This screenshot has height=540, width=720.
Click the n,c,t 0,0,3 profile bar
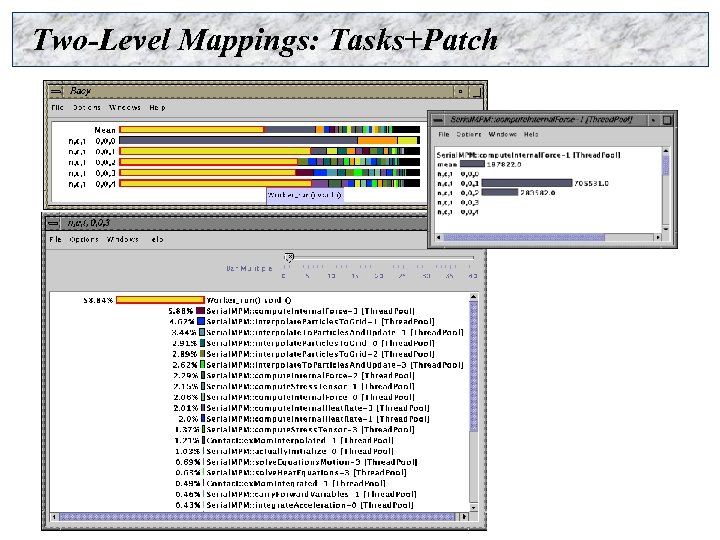tap(270, 173)
